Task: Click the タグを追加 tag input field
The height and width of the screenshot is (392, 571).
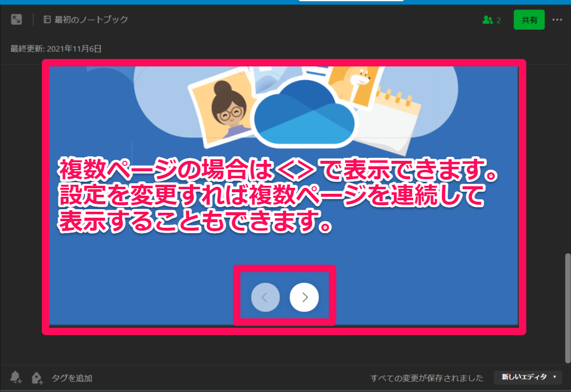Action: [x=71, y=378]
